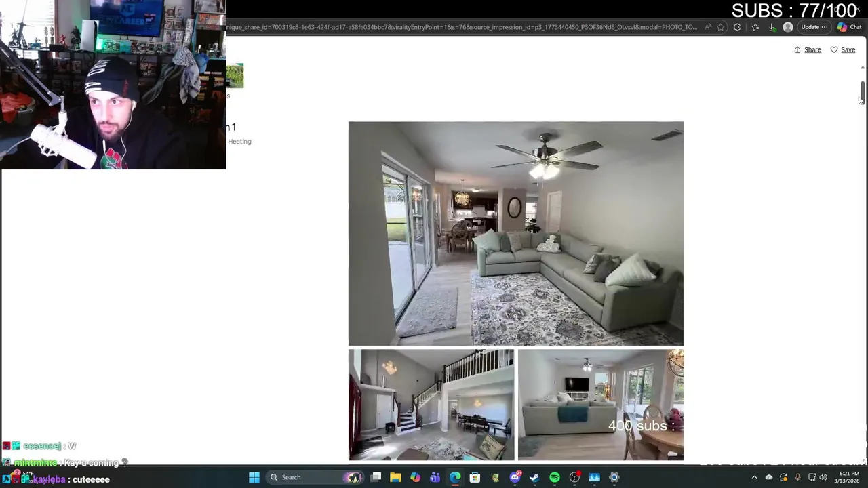Add this page to favorites with star icon
Image resolution: width=868 pixels, height=488 pixels.
tap(720, 27)
